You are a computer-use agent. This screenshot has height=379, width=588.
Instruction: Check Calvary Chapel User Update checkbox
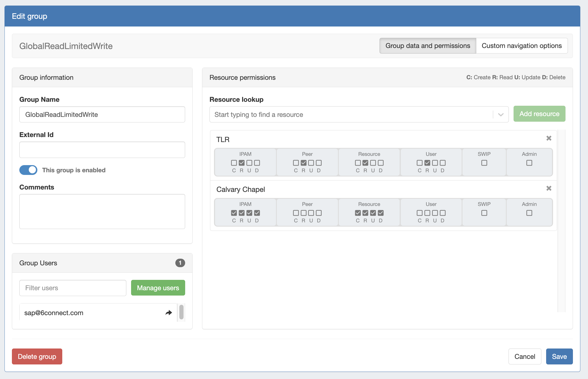[x=435, y=213]
